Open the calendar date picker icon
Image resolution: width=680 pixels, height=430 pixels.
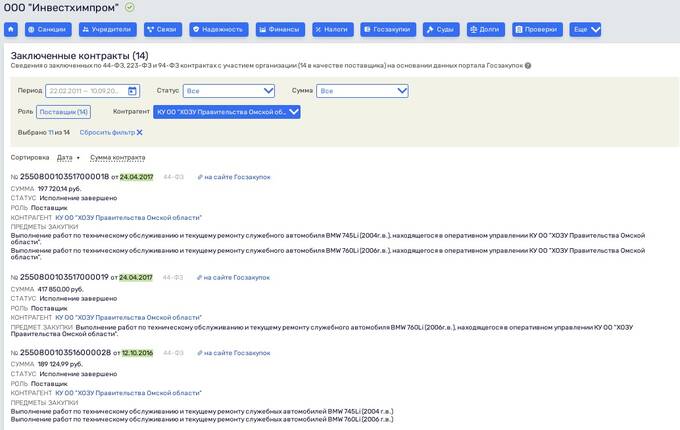tap(132, 91)
